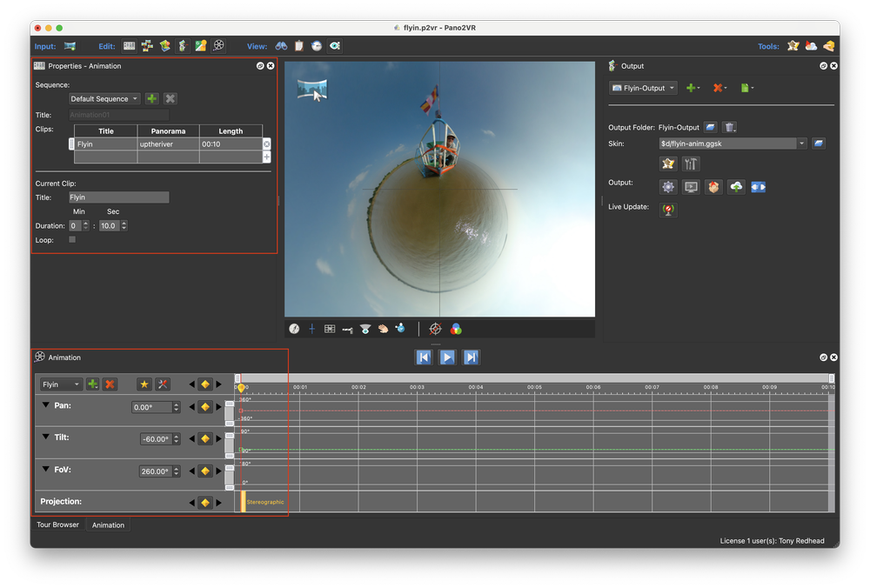Delete the Flyin clip with red X in Animation panel

(110, 384)
